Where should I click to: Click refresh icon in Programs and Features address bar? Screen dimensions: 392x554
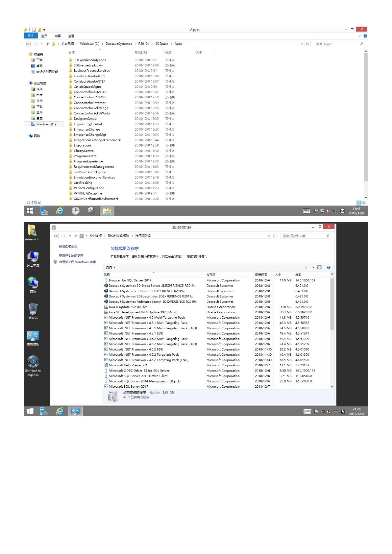[x=274, y=236]
